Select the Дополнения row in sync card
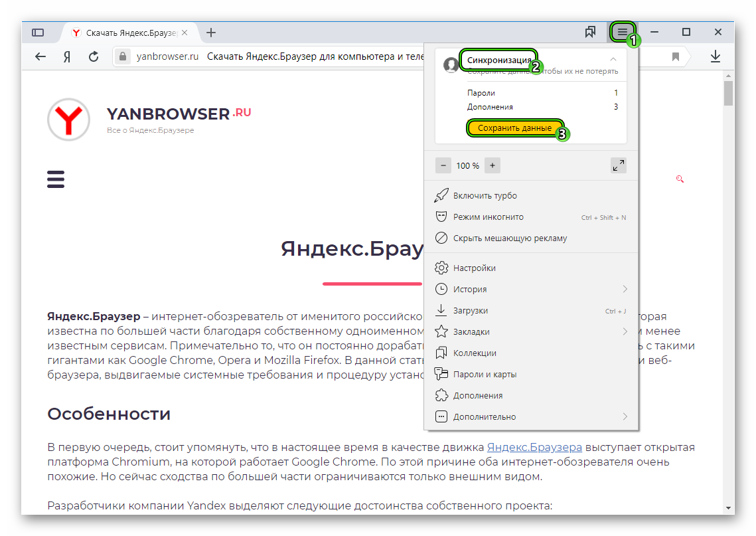 tap(542, 107)
